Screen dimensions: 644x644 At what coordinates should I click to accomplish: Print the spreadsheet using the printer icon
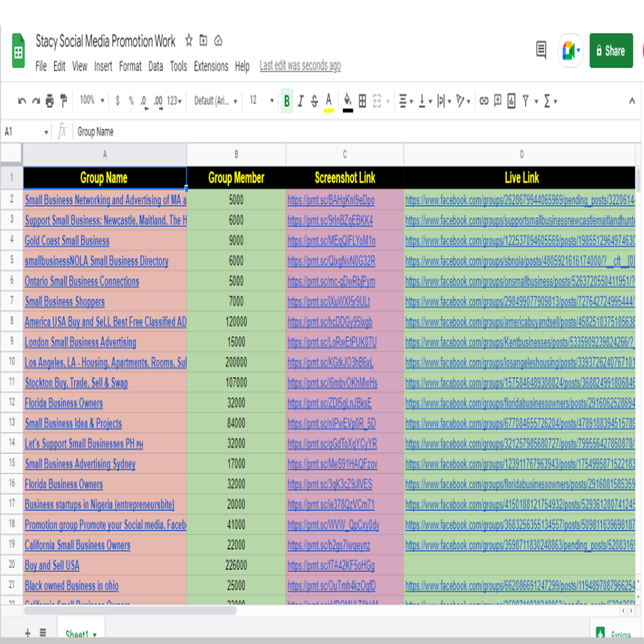[x=50, y=101]
